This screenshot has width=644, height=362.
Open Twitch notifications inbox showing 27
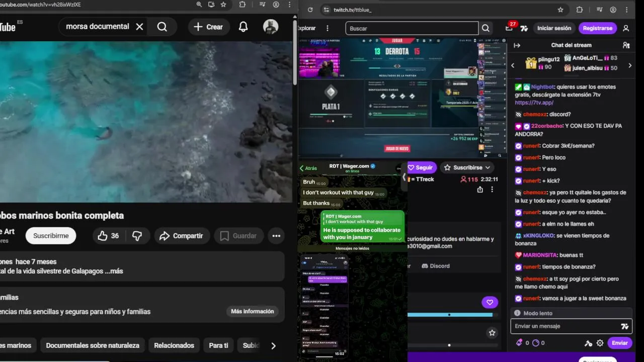point(510,28)
